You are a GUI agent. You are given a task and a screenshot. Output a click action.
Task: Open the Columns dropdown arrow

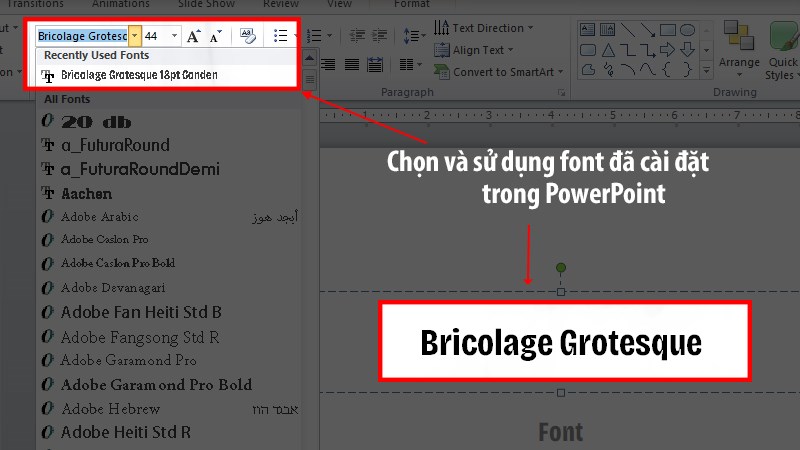(419, 64)
